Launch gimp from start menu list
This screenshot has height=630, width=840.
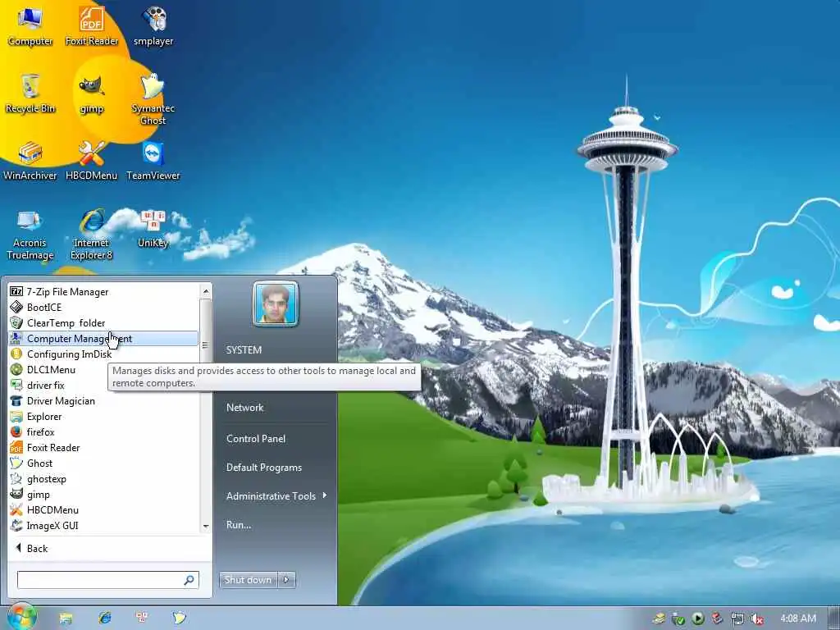[x=103, y=495]
